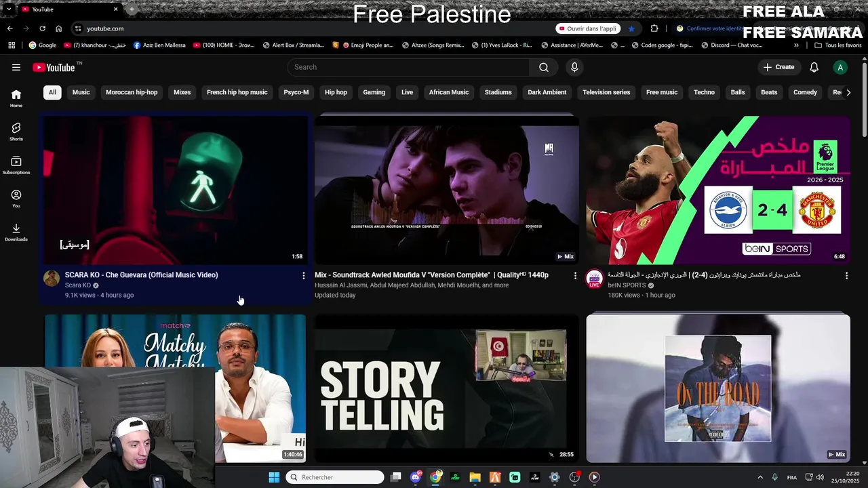Open the browser extensions puzzle icon
This screenshot has height=488, width=868.
pyautogui.click(x=654, y=28)
